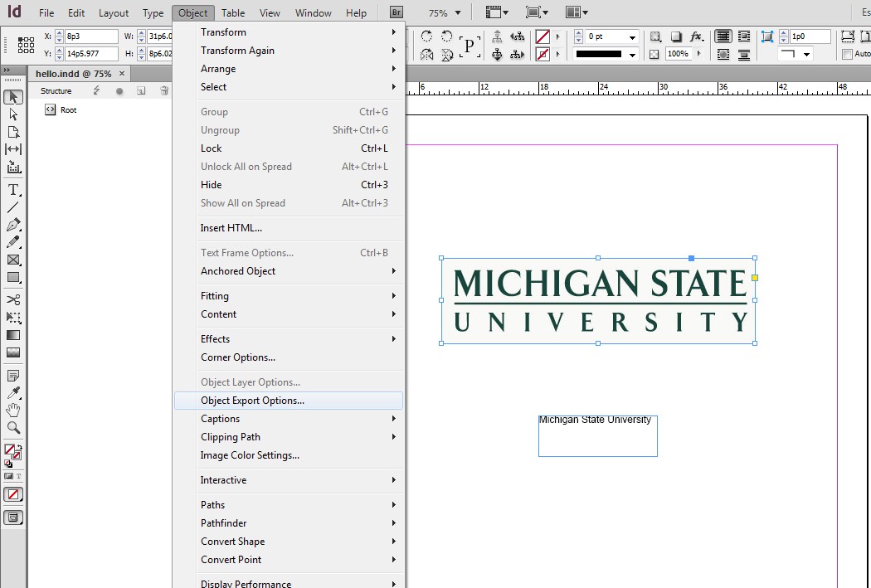Select the Note tool
The height and width of the screenshot is (588, 871).
point(13,376)
